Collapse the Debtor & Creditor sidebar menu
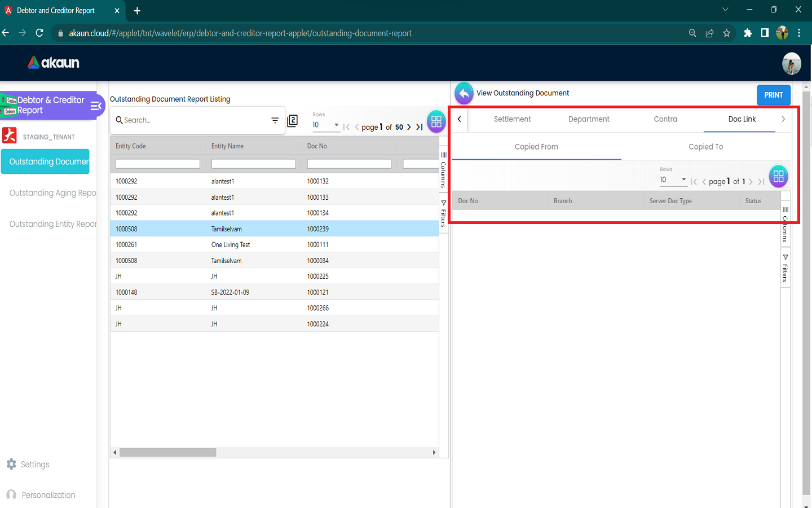This screenshot has height=508, width=812. tap(96, 106)
